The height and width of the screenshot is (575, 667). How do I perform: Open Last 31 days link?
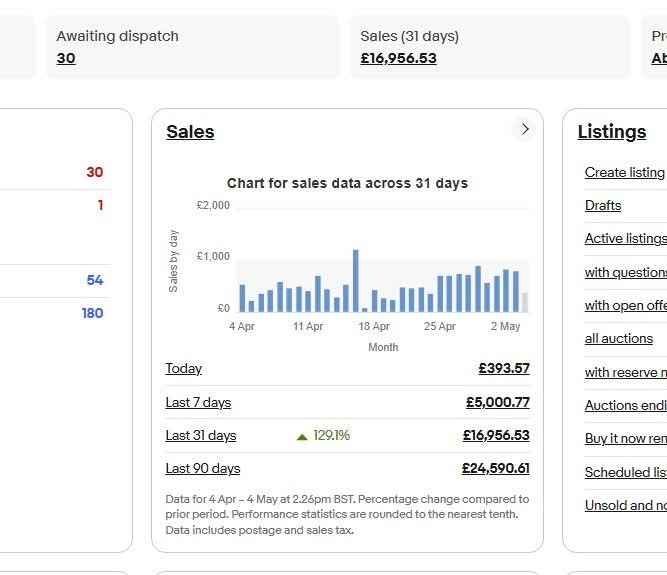point(201,436)
